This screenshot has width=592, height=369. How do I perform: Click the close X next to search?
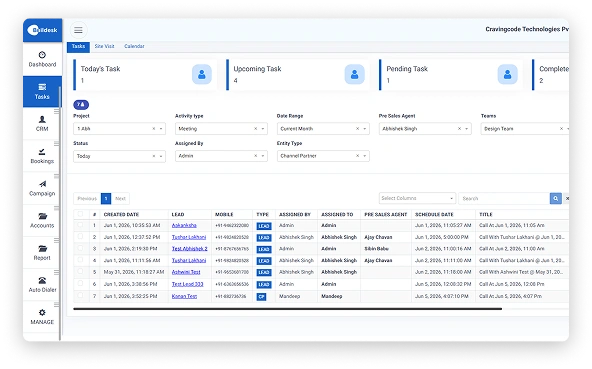point(567,198)
